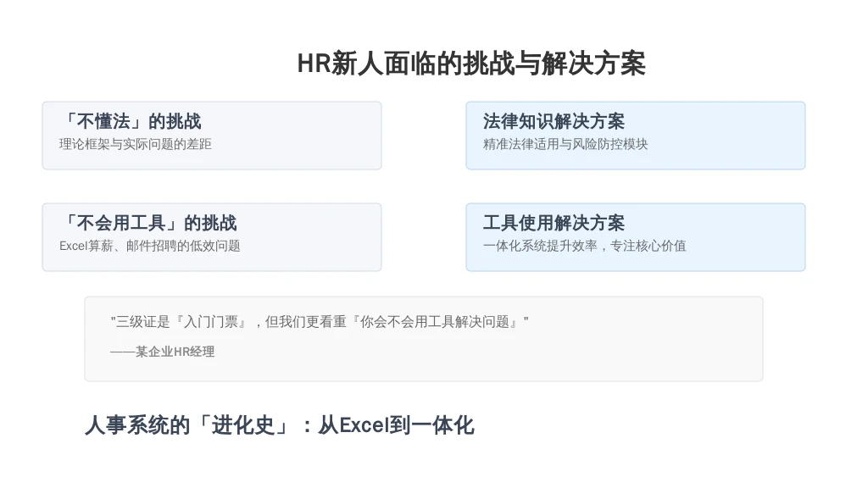Click the line Excel算薪、邮件招聘的低效问题
Viewport: 868px width, 488px height.
click(150, 246)
